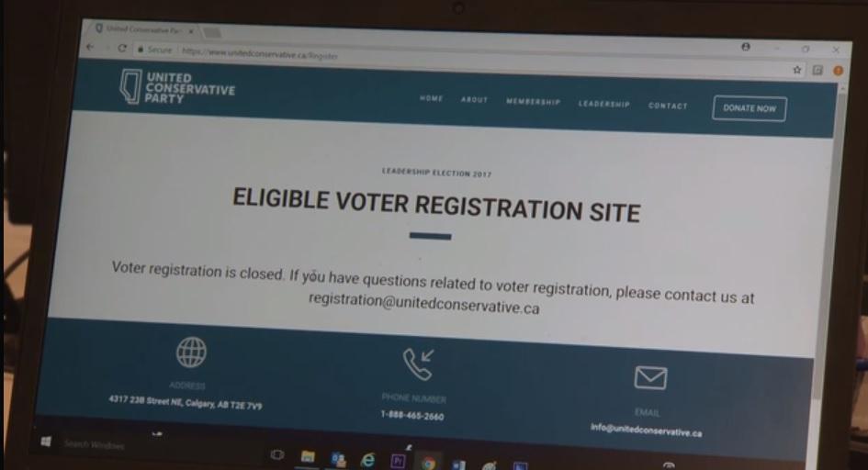Bookmark this page with the star icon

coord(797,70)
